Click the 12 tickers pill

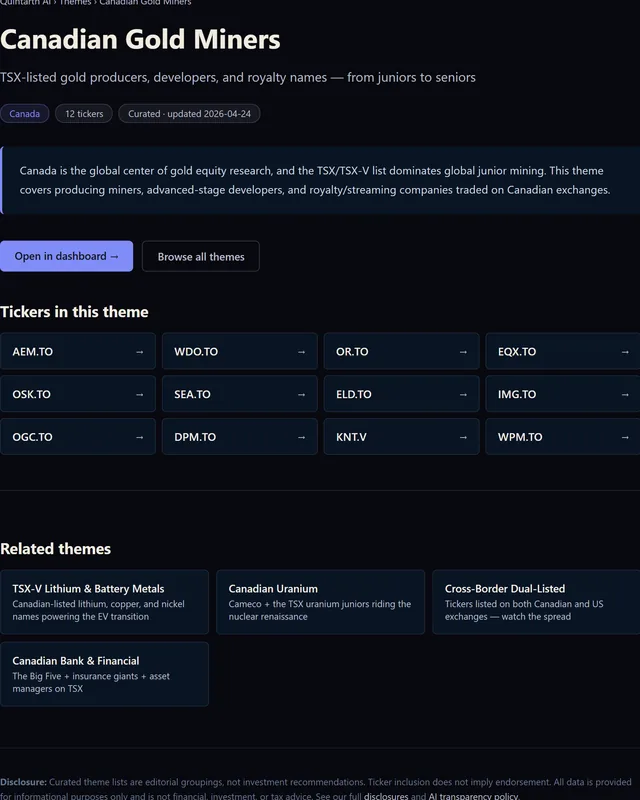click(84, 113)
